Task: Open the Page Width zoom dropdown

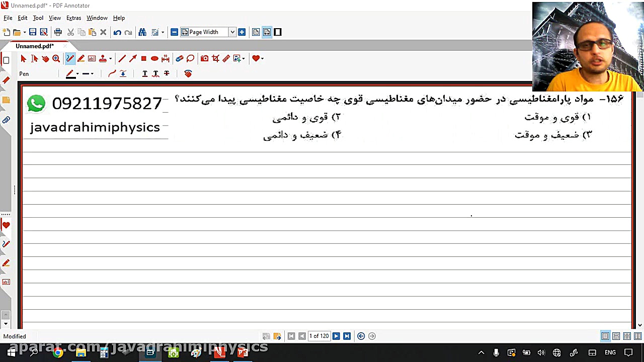Action: [232, 32]
